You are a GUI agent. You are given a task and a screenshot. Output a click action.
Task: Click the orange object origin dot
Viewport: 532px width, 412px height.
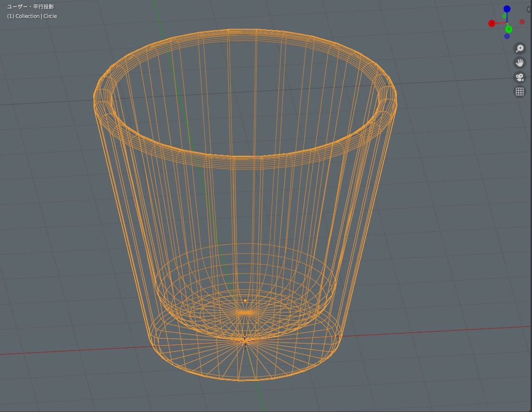pyautogui.click(x=245, y=301)
